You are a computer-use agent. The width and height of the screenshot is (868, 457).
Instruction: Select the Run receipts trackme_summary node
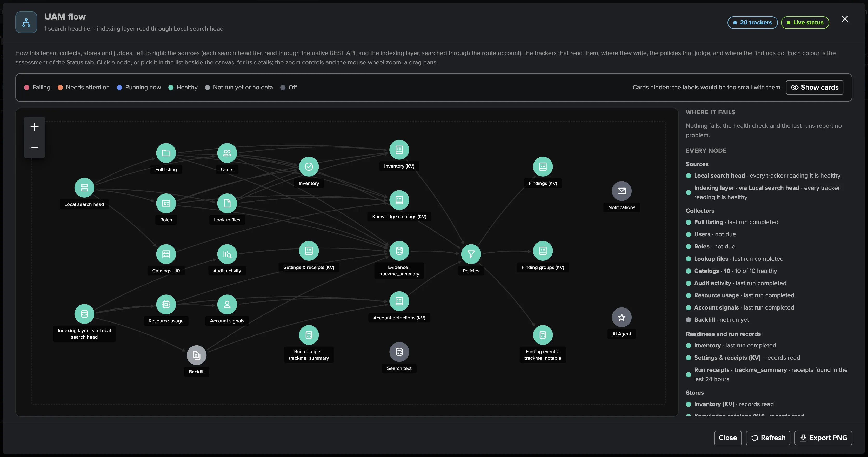[x=309, y=335]
